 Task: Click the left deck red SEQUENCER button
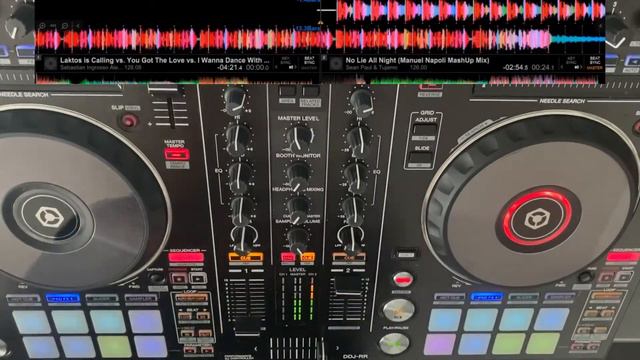click(186, 257)
